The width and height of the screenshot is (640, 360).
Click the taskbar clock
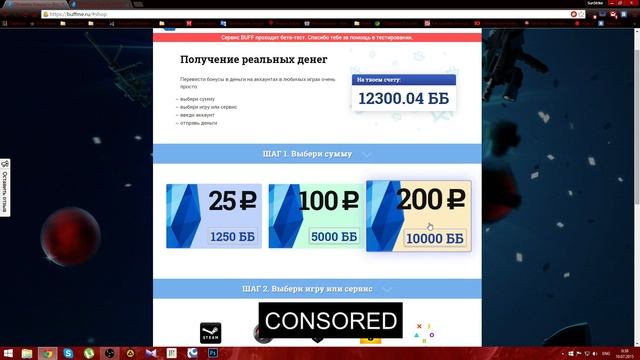(624, 353)
